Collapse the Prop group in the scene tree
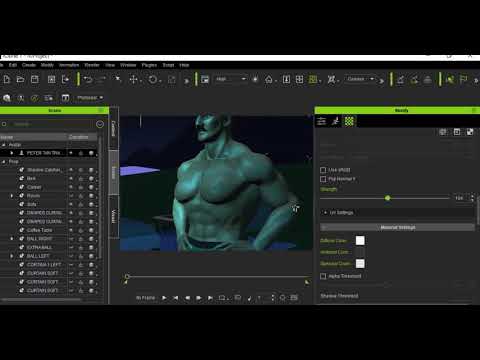480x360 pixels. coord(4,162)
